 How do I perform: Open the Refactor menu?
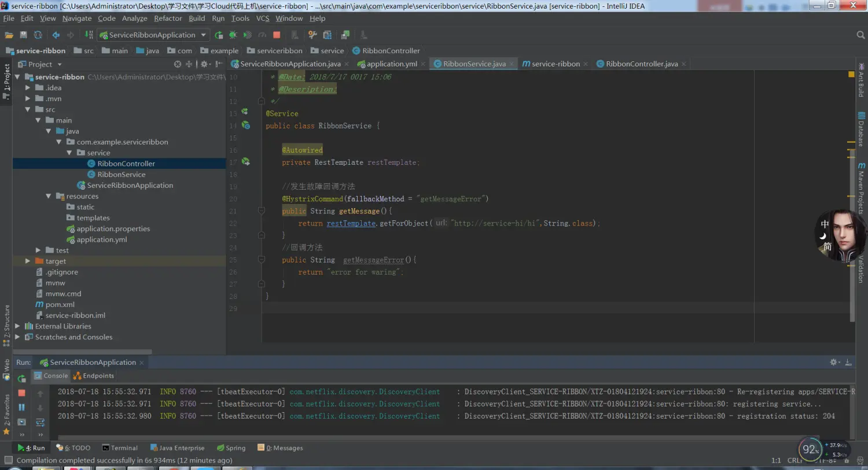click(x=168, y=18)
